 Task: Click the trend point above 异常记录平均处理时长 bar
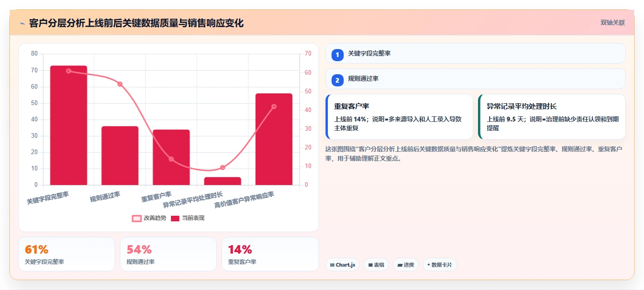pos(222,168)
